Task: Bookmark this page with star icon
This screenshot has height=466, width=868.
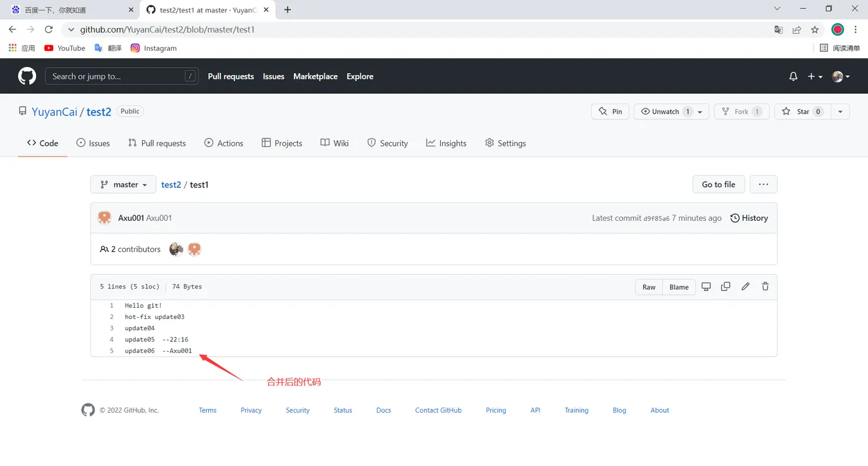Action: (815, 29)
